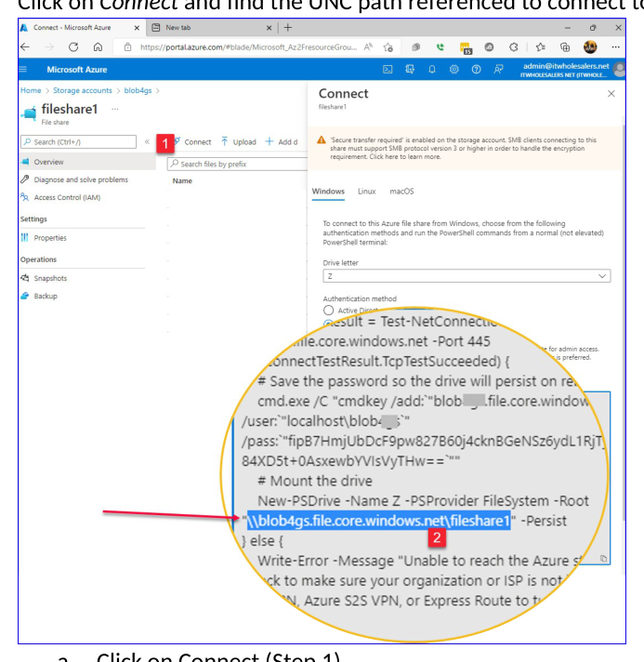Viewport: 644px width, 662px height.
Task: Click the Read aloud icon in address bar
Action: (368, 46)
